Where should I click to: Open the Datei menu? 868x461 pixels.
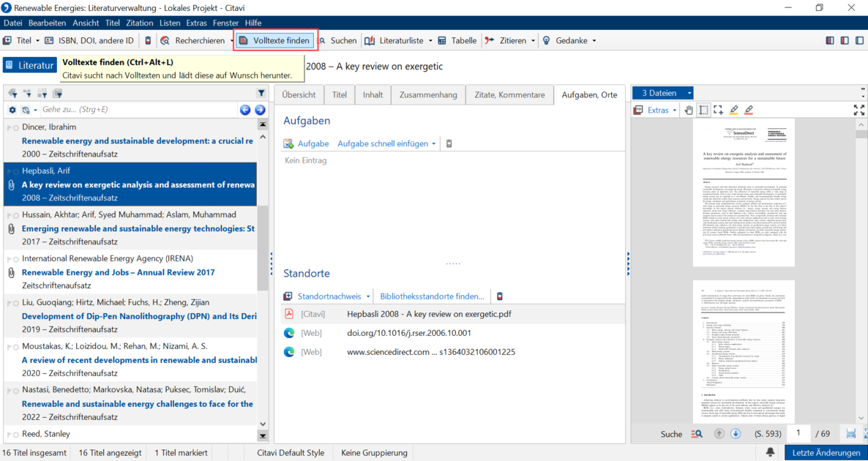click(12, 23)
